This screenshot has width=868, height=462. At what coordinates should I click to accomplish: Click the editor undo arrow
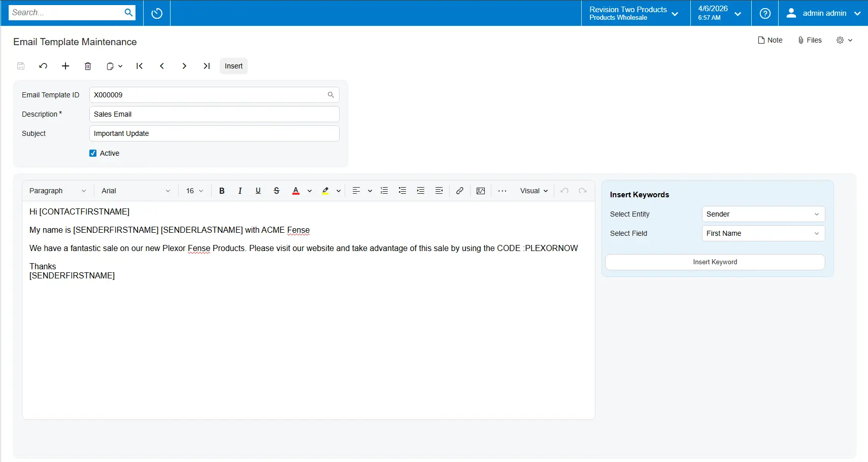(564, 191)
